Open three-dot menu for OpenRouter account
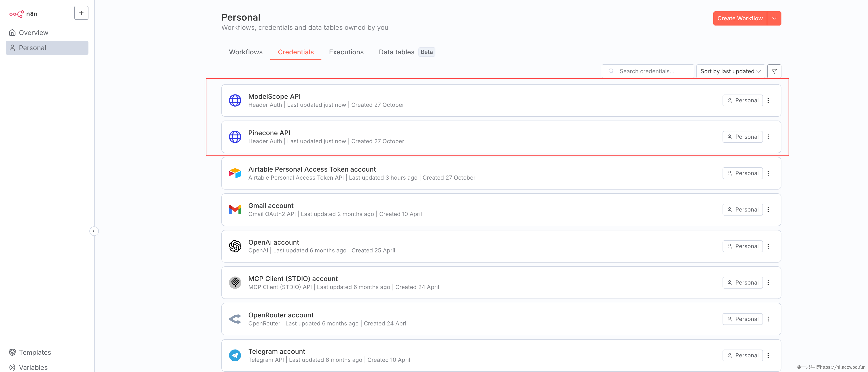The height and width of the screenshot is (372, 868). pyautogui.click(x=768, y=319)
